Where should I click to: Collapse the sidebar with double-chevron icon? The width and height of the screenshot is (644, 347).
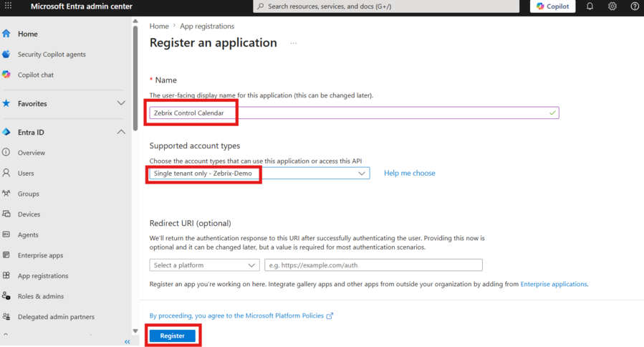tap(128, 342)
